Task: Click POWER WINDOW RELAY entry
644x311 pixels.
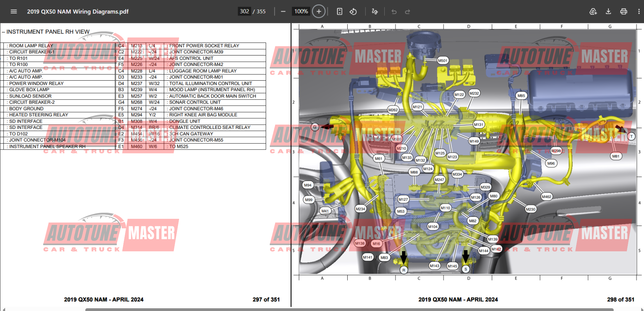Action: click(36, 83)
